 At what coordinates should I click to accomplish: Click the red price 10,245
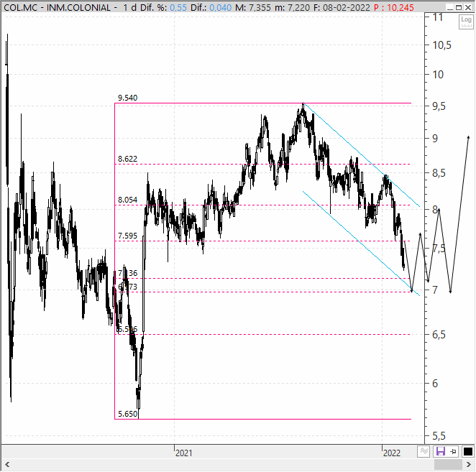(401, 7)
